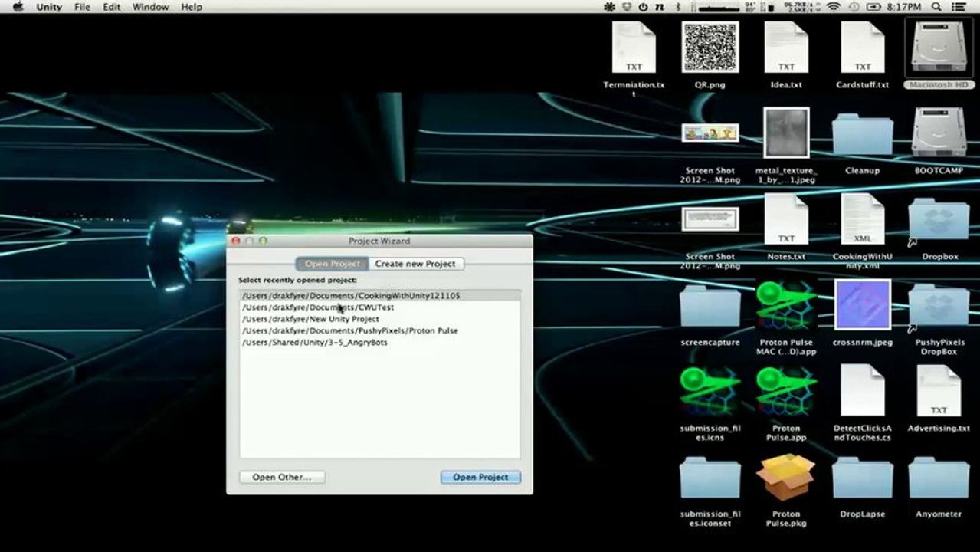Select the submission_files.icns icon
Screen dimensions: 980x552
click(x=710, y=391)
